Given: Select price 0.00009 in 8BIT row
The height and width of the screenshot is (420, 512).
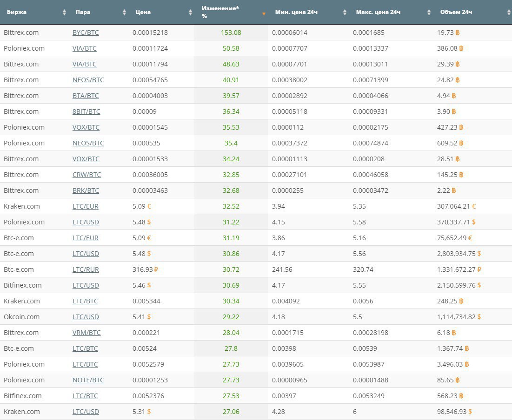Looking at the screenshot, I should tap(145, 112).
